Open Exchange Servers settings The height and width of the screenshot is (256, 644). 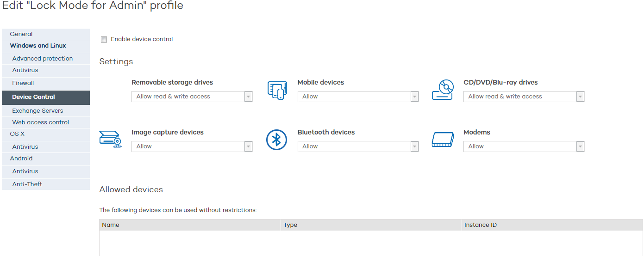point(38,111)
